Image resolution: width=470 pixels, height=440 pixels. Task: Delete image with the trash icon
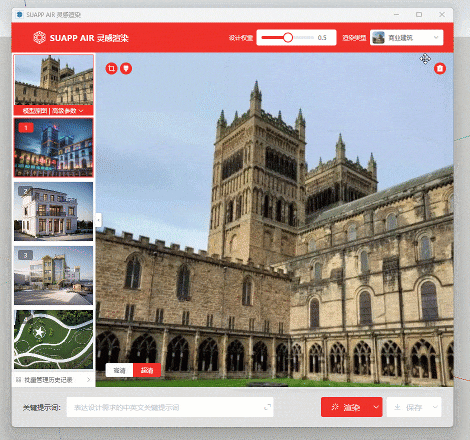pos(440,68)
